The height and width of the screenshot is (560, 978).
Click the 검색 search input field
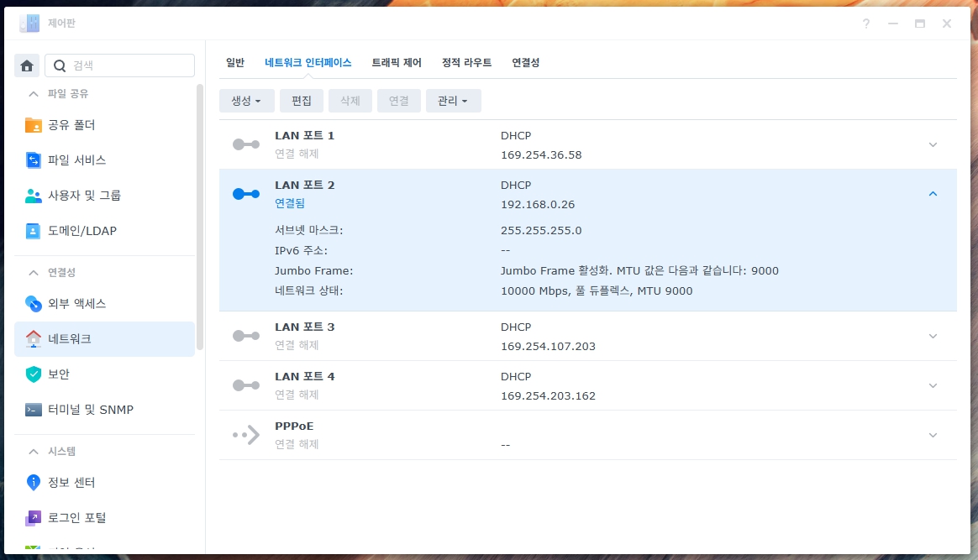[120, 65]
